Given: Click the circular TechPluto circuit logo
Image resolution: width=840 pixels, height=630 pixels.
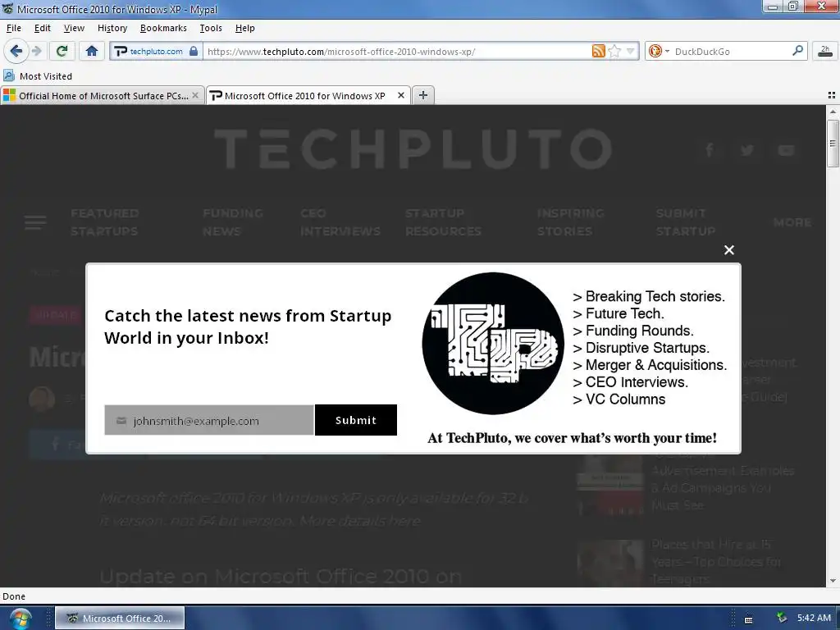Looking at the screenshot, I should pyautogui.click(x=493, y=344).
